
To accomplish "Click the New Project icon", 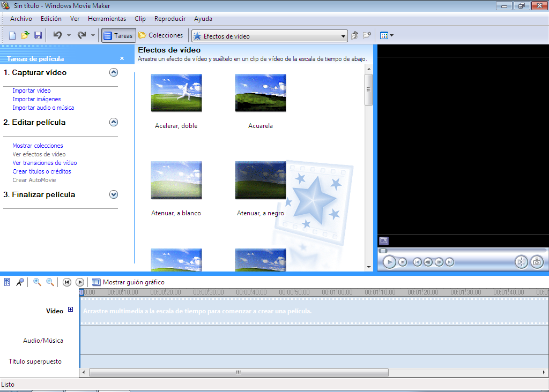I will click(12, 35).
